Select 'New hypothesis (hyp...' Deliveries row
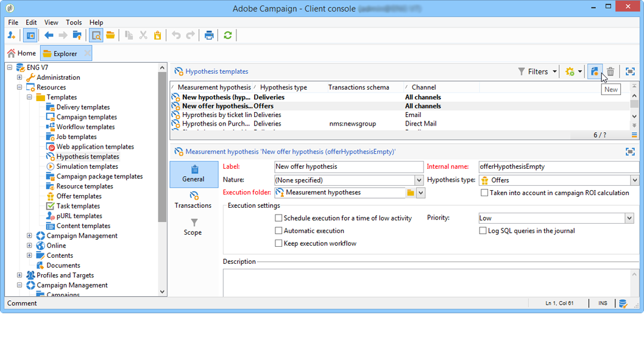 tap(400, 97)
